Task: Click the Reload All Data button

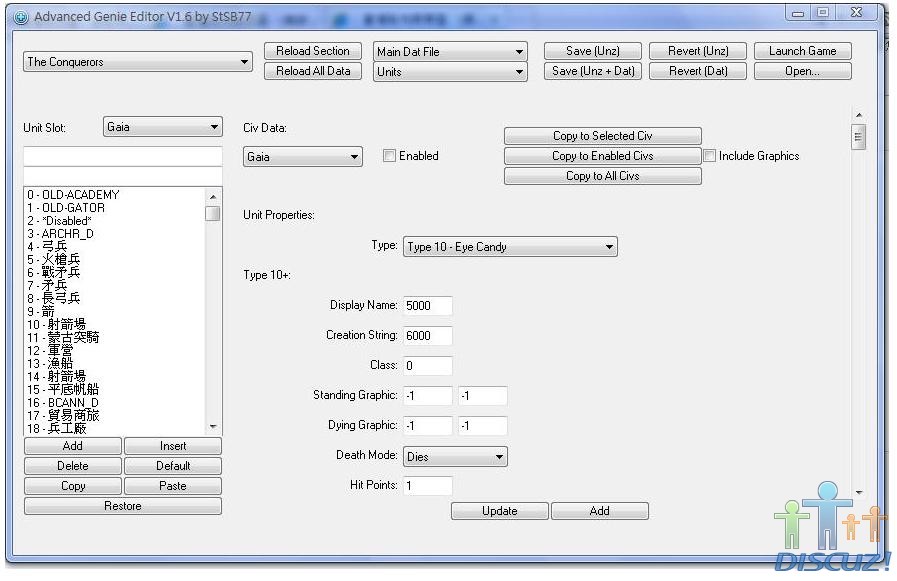Action: (x=312, y=71)
